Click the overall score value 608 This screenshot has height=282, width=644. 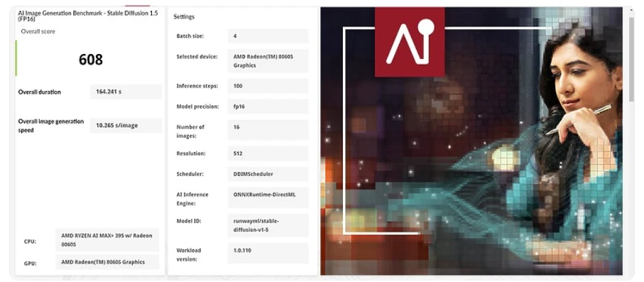coord(91,60)
